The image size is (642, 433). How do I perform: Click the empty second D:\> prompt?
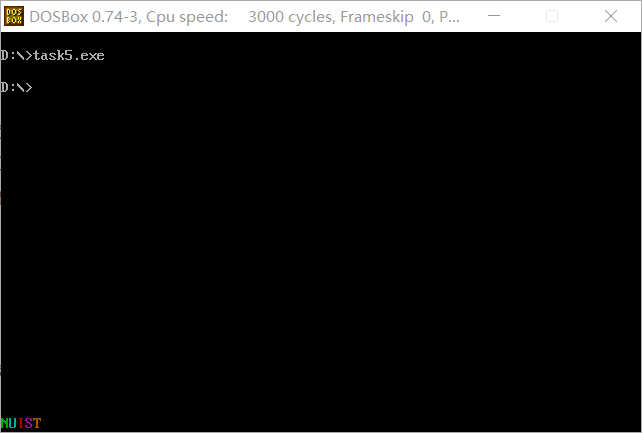(16, 87)
